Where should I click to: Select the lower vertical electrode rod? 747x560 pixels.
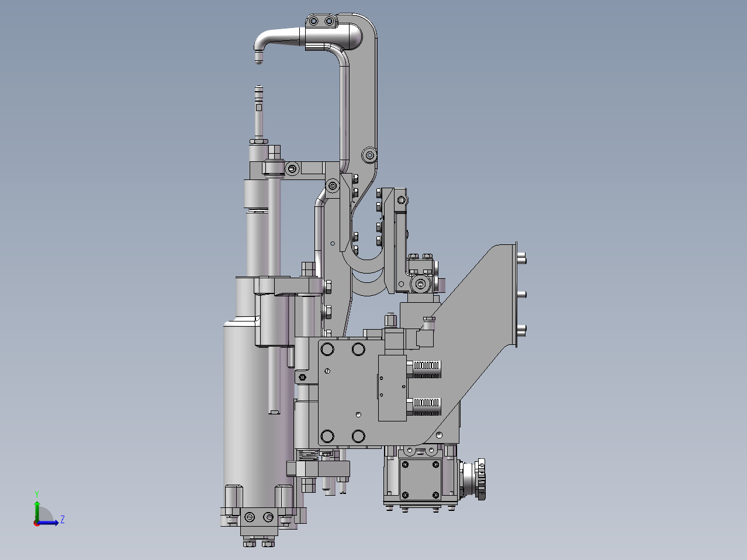tap(258, 112)
